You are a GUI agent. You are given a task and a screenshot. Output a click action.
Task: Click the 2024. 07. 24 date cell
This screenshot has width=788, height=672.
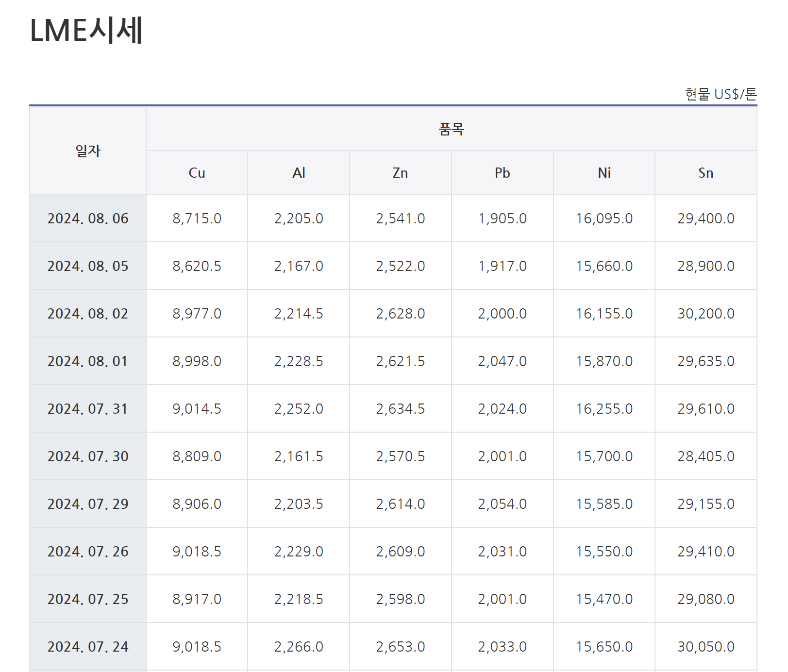pyautogui.click(x=88, y=647)
